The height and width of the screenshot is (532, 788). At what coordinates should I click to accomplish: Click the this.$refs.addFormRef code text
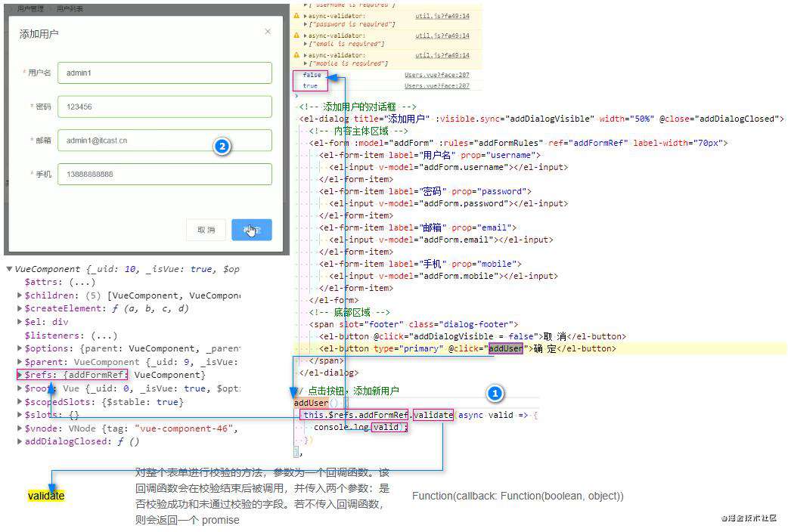(x=355, y=415)
